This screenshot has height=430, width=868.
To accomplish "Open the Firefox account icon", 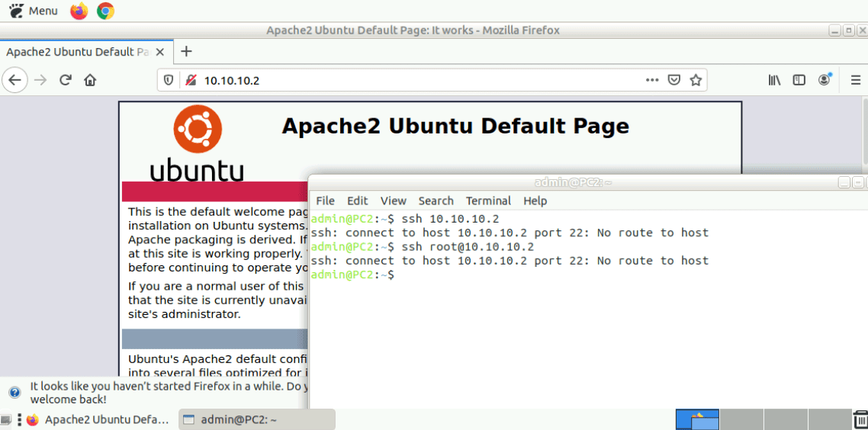I will click(x=825, y=80).
